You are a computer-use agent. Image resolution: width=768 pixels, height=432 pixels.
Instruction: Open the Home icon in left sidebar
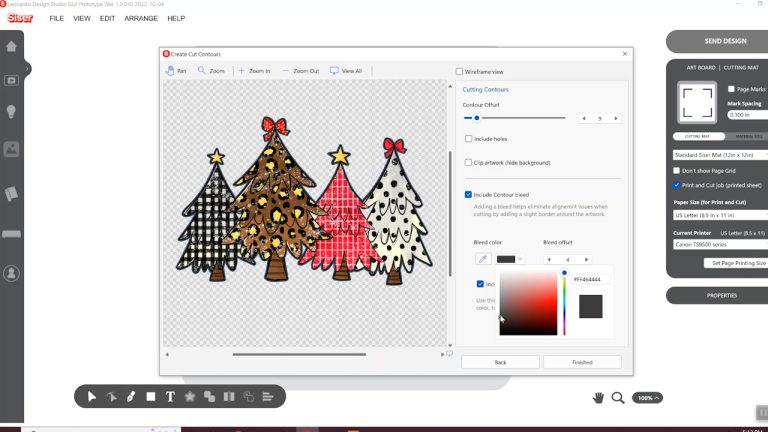12,46
